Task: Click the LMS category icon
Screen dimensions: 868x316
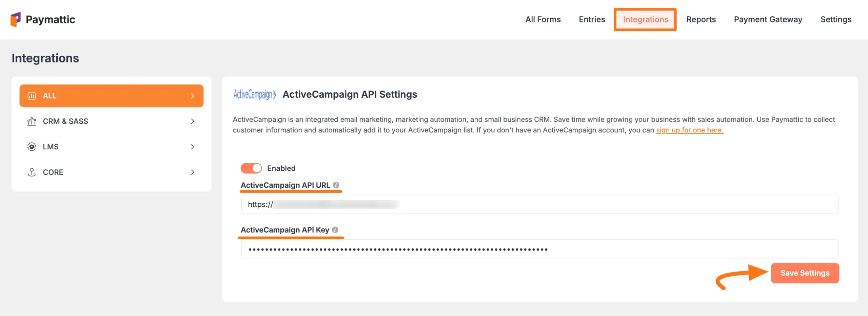Action: click(x=32, y=147)
